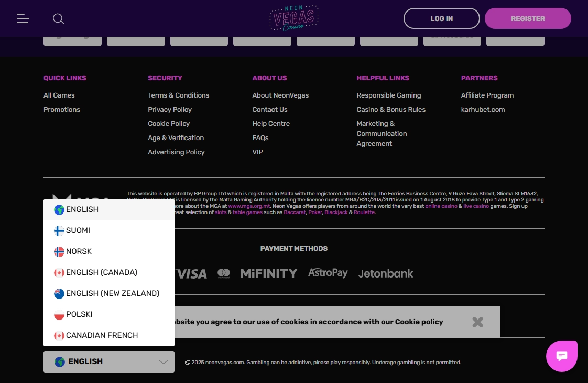Choose English (Canada) language option
Viewport: 588px width, 383px height.
(x=109, y=273)
